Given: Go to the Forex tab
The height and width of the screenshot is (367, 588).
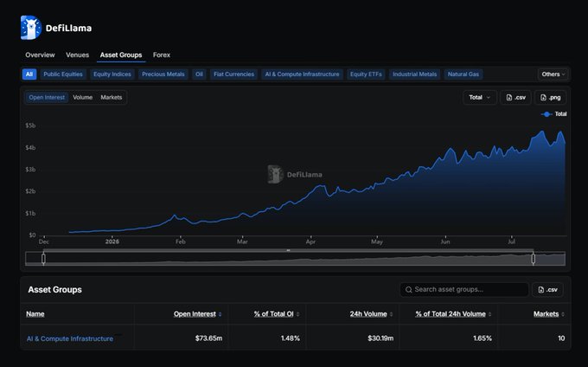Looking at the screenshot, I should (x=161, y=55).
